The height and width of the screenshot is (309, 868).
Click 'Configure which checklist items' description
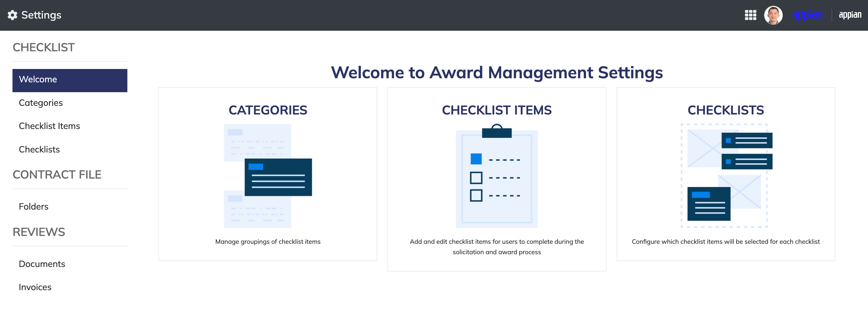pyautogui.click(x=726, y=242)
